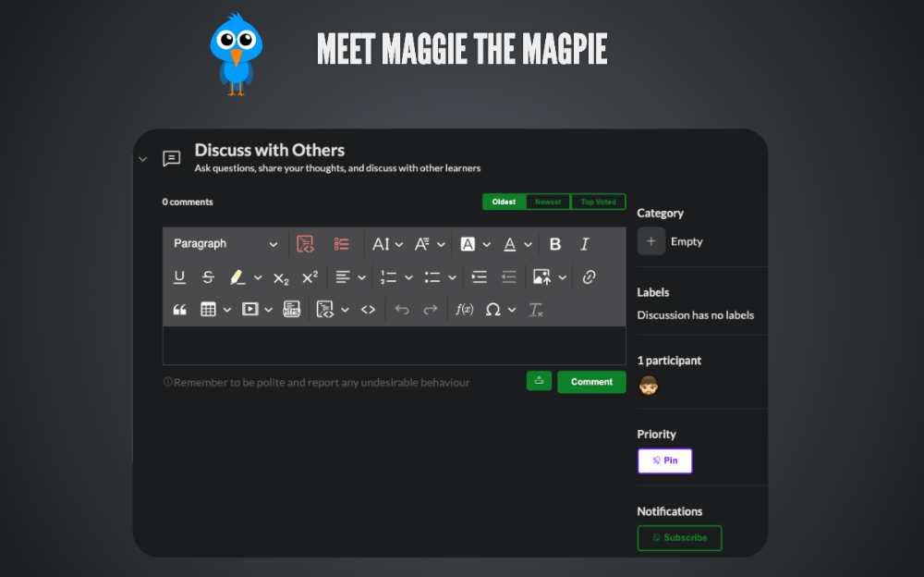Screen dimensions: 924x577
Task: Apply italic formatting
Action: click(584, 244)
